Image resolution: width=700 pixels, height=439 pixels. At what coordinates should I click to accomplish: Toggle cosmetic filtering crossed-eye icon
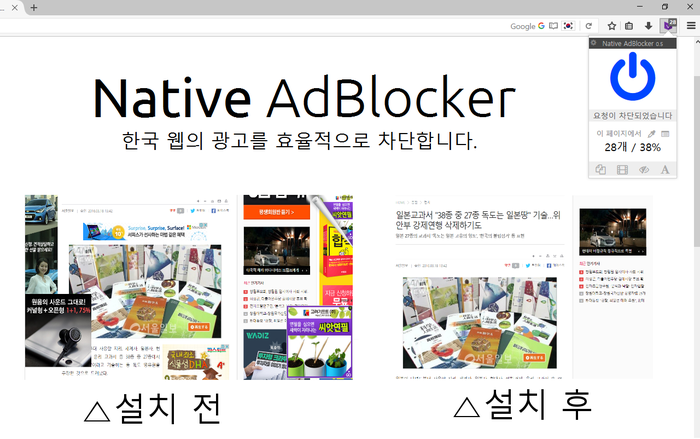pos(644,170)
